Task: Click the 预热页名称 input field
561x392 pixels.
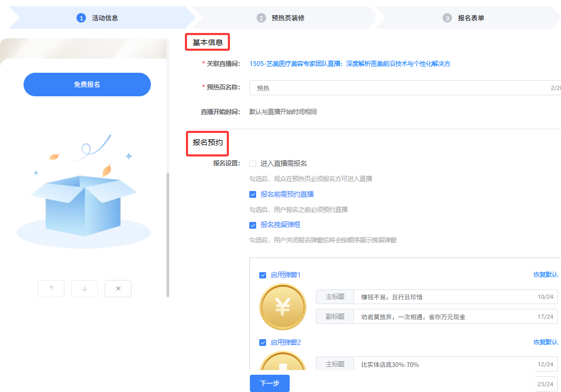Action: point(398,88)
